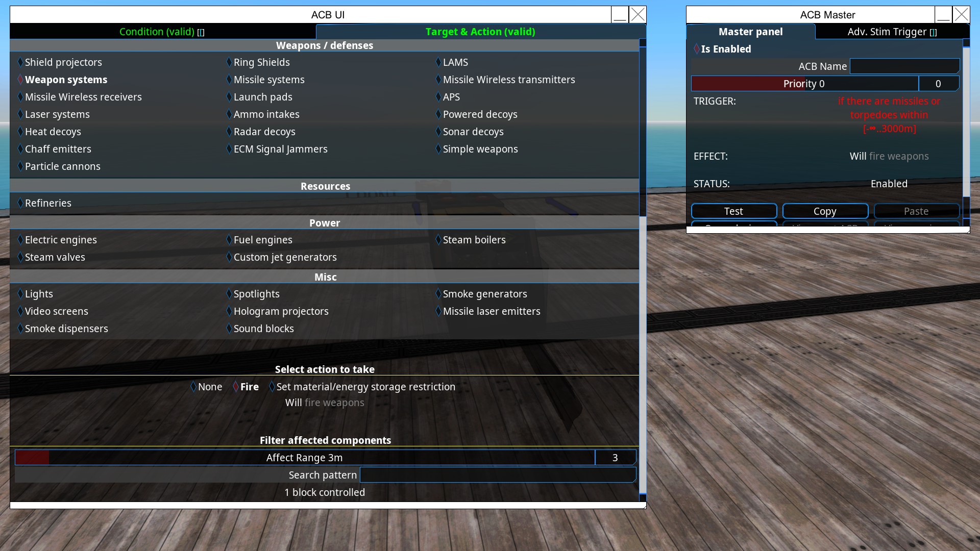Click the Priority slider bar
Image resolution: width=980 pixels, height=551 pixels.
804,84
